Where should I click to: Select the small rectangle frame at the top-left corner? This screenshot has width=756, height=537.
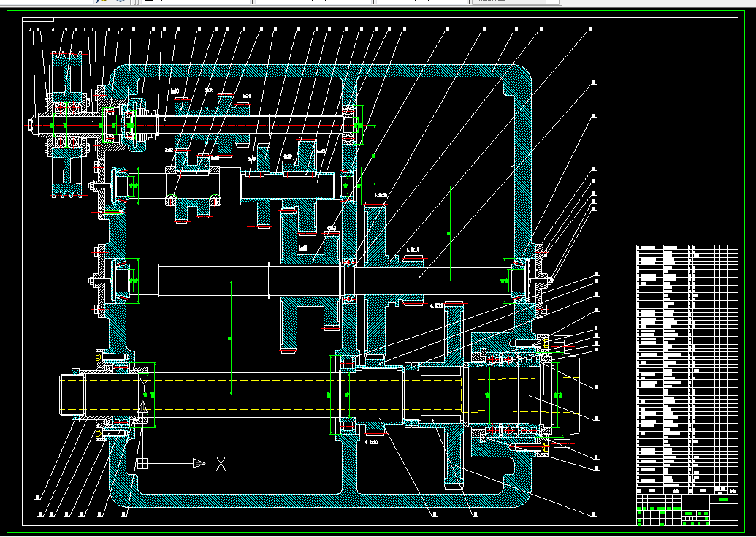click(38, 19)
